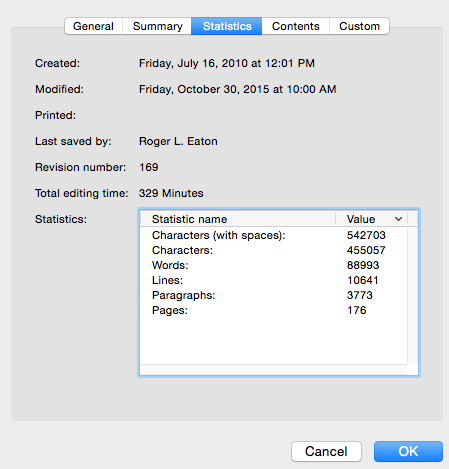Select the Characters statistic row
Image resolution: width=449 pixels, height=469 pixels.
[273, 250]
